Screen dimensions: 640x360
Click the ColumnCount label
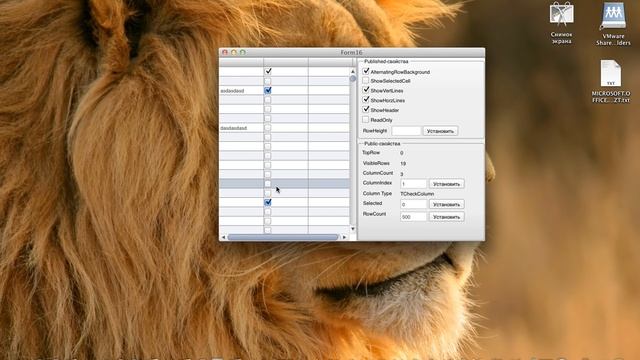[378, 173]
